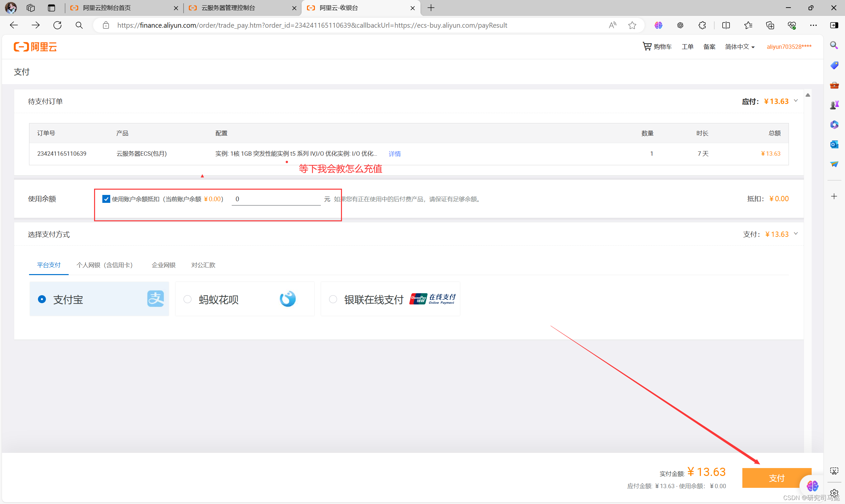Click order number 234241165110639
Viewport: 845px width, 504px height.
(61, 153)
